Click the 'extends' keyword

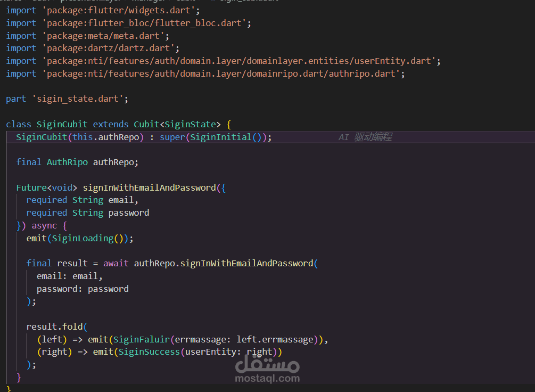pyautogui.click(x=111, y=124)
